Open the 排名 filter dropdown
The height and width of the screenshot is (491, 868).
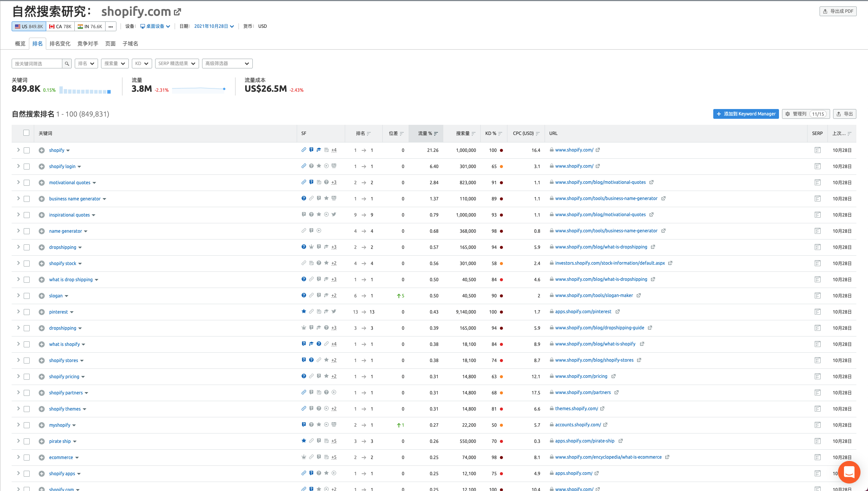click(x=86, y=64)
